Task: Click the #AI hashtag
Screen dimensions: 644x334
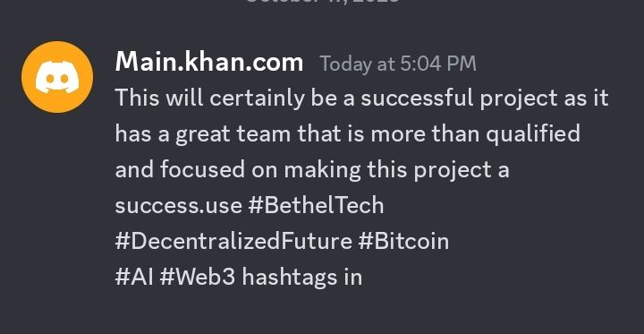Action: pyautogui.click(x=134, y=277)
